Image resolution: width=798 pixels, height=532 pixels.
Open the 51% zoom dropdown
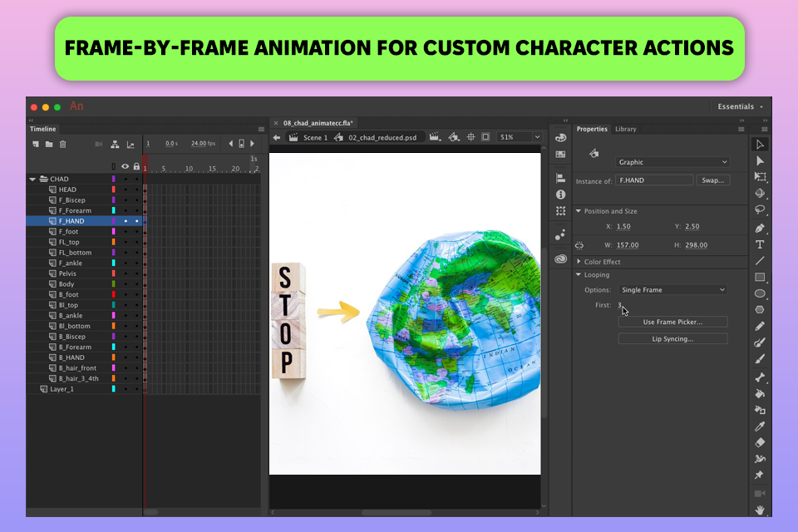[x=537, y=137]
